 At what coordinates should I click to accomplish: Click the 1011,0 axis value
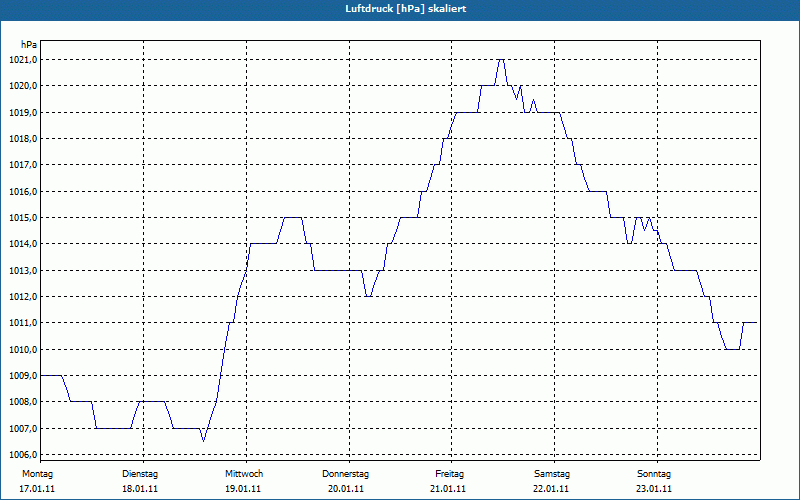pyautogui.click(x=23, y=323)
